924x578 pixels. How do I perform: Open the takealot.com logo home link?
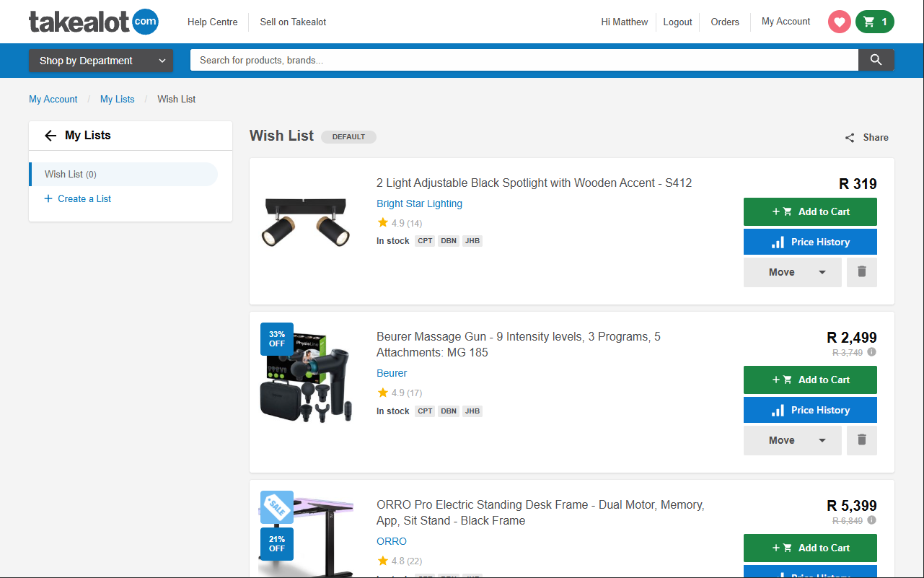[x=94, y=22]
